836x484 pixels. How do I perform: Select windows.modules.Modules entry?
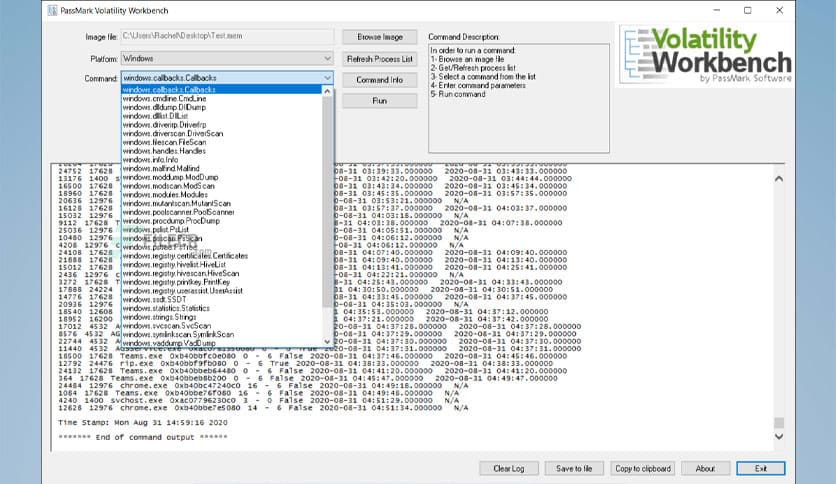click(x=221, y=195)
